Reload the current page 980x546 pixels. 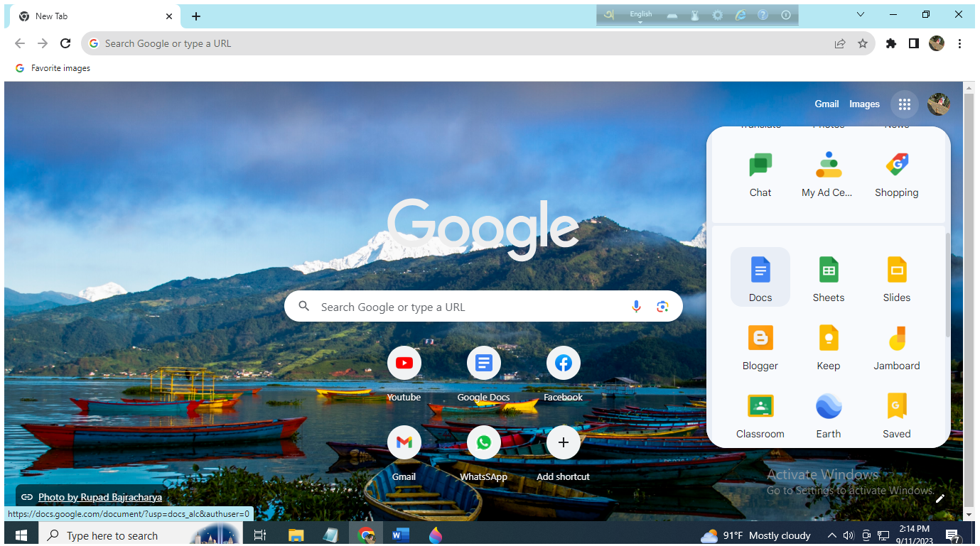pyautogui.click(x=65, y=43)
